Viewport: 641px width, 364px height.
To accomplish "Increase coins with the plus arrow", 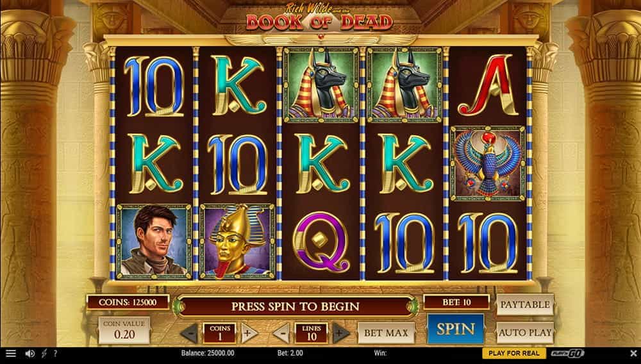I will click(x=249, y=333).
